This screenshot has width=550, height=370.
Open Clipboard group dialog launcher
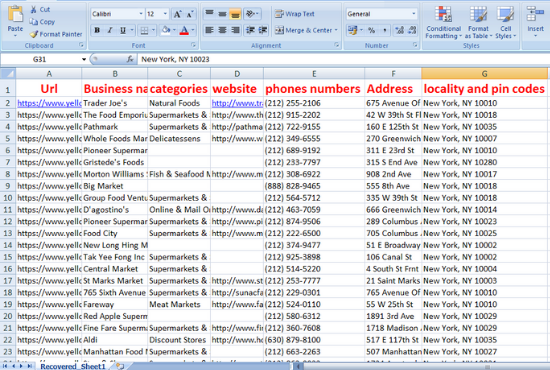(81, 45)
